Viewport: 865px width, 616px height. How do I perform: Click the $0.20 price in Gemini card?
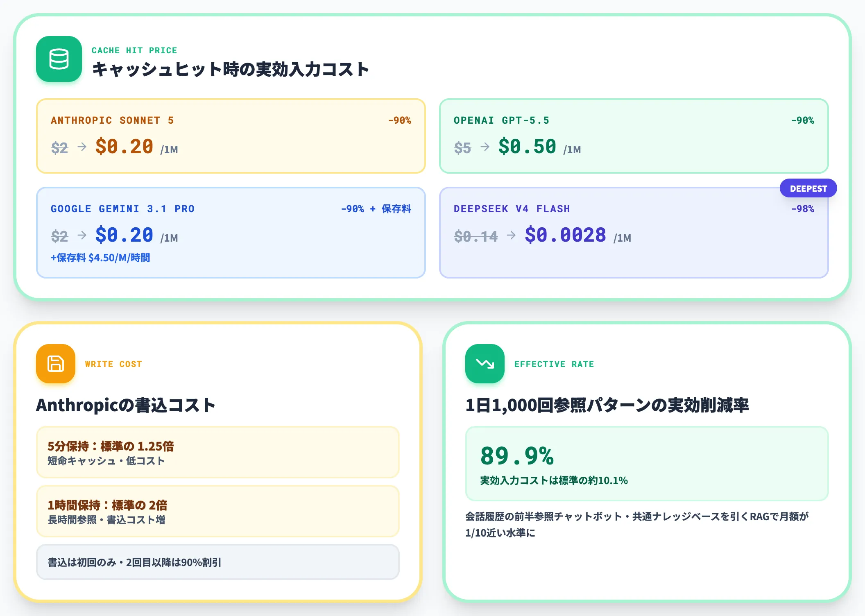124,235
